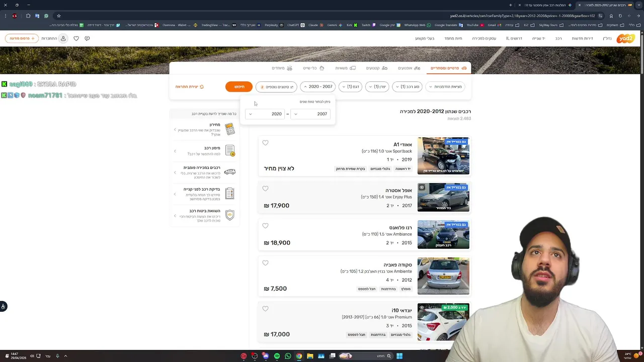Open the רנו פלואנס car thumbnail
The width and height of the screenshot is (644, 362).
[443, 234]
